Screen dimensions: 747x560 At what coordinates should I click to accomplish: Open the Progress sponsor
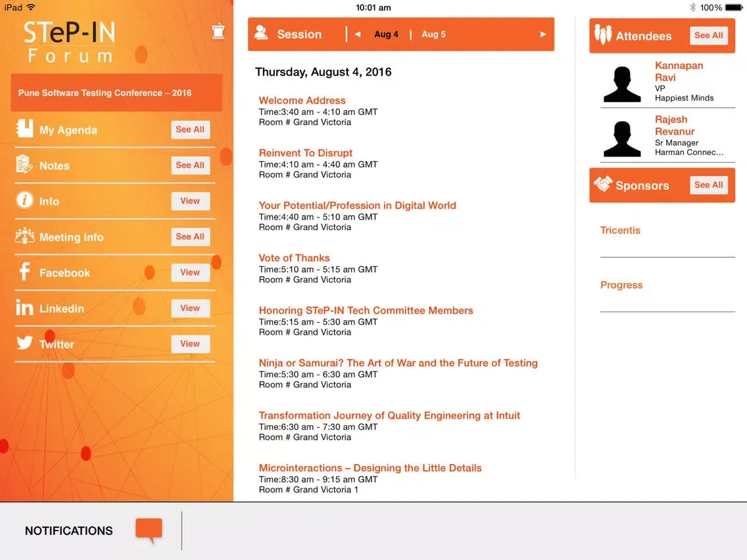(621, 285)
